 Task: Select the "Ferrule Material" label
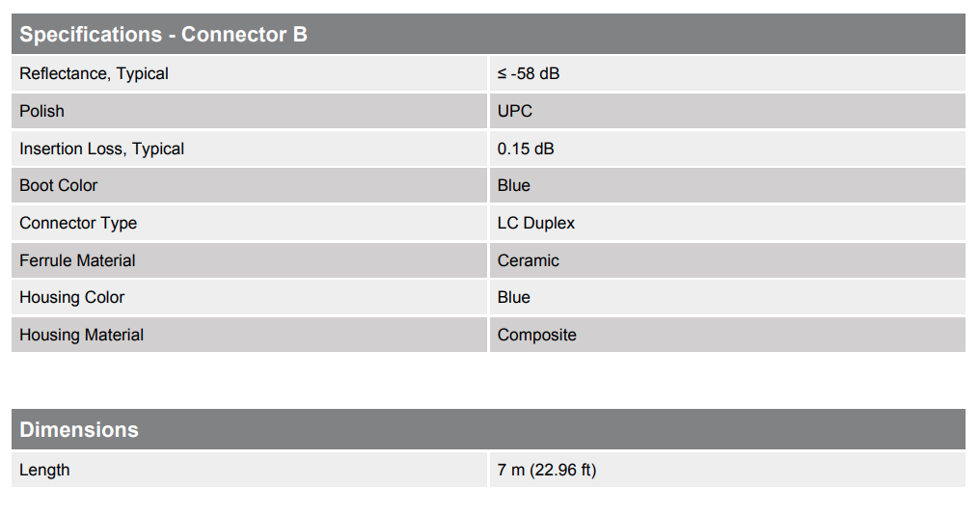(77, 260)
